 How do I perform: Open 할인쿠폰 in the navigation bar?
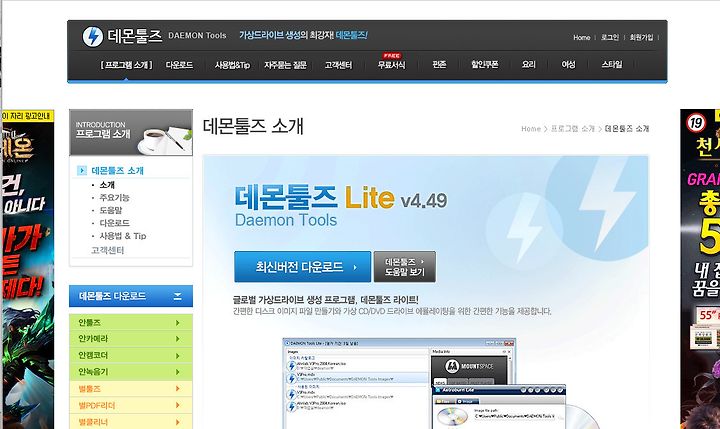point(484,64)
